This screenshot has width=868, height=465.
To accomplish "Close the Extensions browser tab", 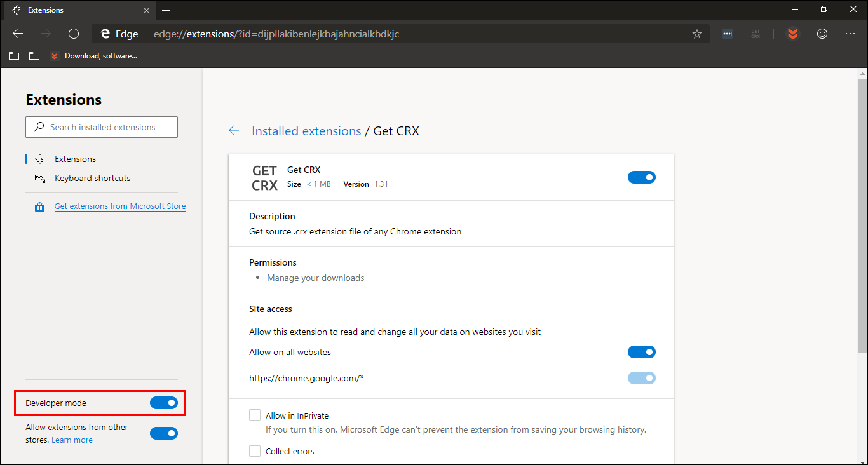I will 146,10.
